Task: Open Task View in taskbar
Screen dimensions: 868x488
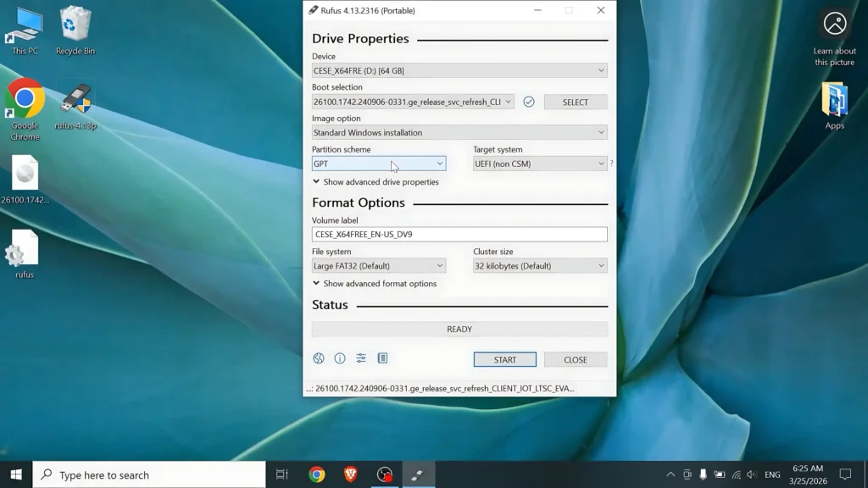Action: pyautogui.click(x=281, y=474)
